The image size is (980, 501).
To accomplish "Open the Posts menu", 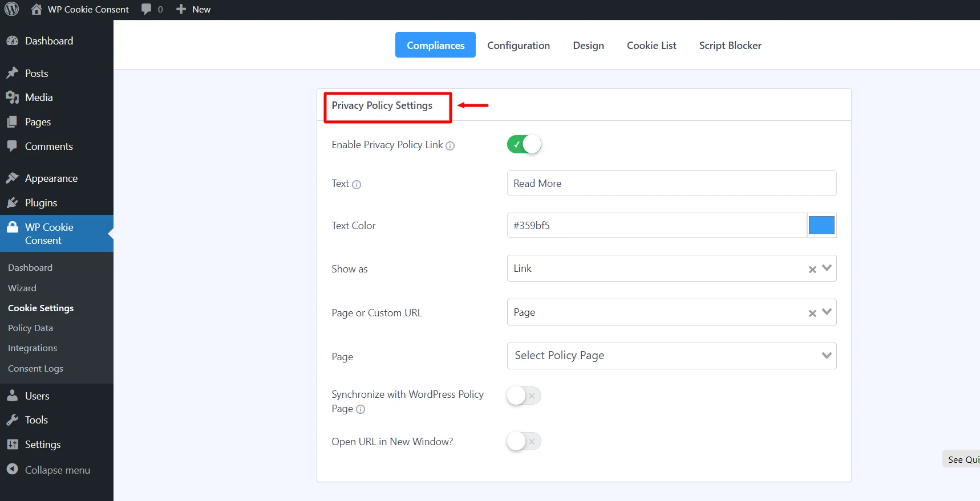I will click(37, 73).
